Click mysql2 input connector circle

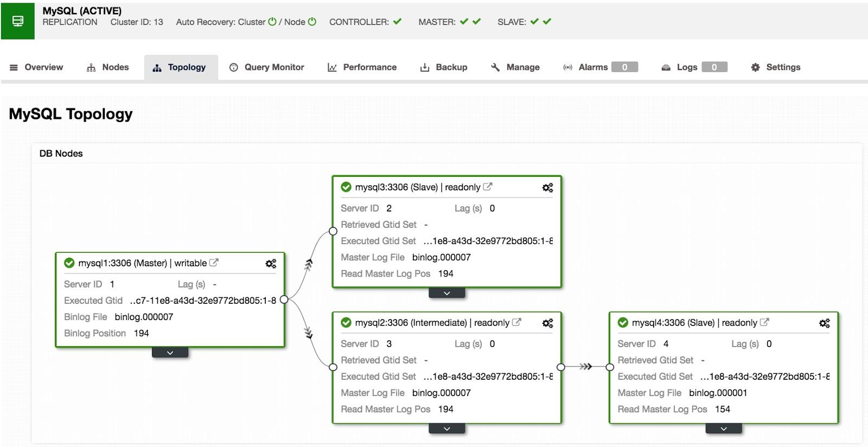[333, 367]
